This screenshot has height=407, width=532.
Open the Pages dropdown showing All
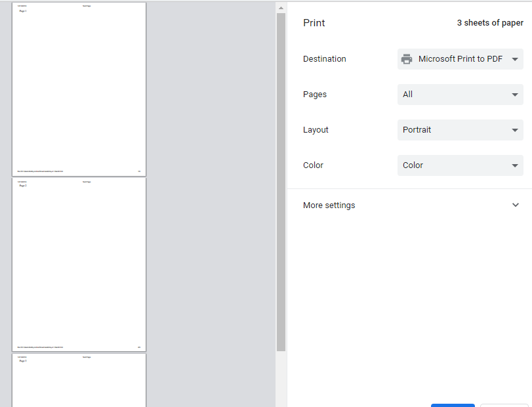[x=459, y=95]
